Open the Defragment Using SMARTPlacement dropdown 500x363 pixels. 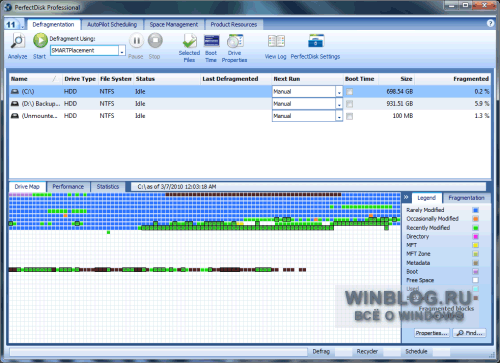tap(122, 51)
